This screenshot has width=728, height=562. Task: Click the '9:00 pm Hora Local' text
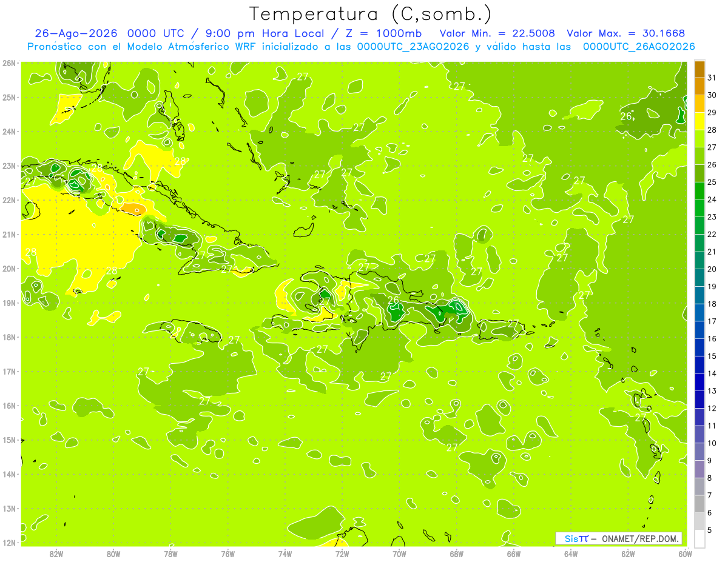coord(264,33)
